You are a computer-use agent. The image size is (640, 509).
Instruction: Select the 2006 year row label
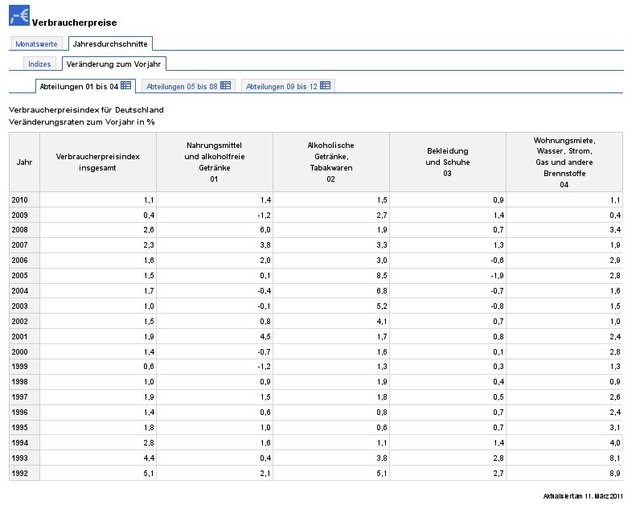point(20,260)
